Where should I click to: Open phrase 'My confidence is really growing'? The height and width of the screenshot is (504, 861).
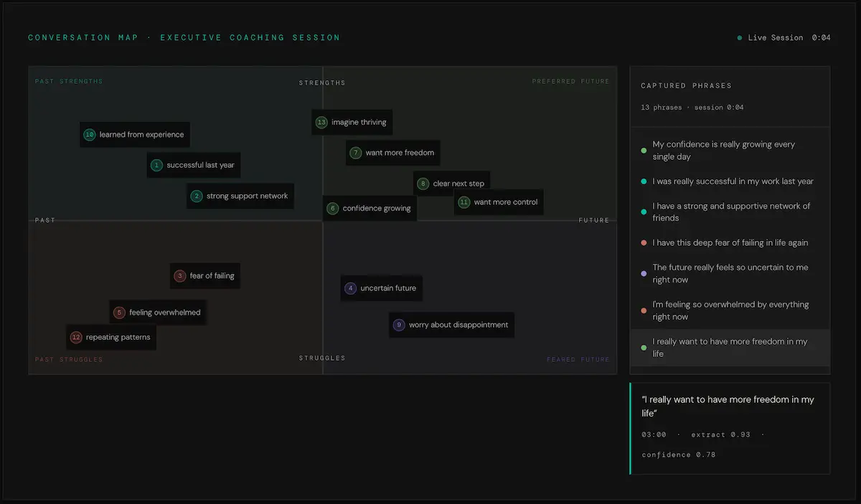click(x=730, y=151)
